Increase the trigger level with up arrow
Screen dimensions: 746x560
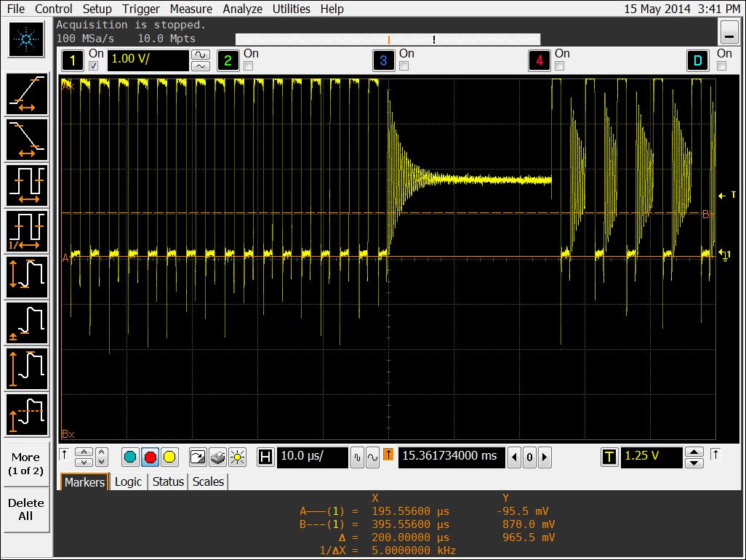point(694,452)
